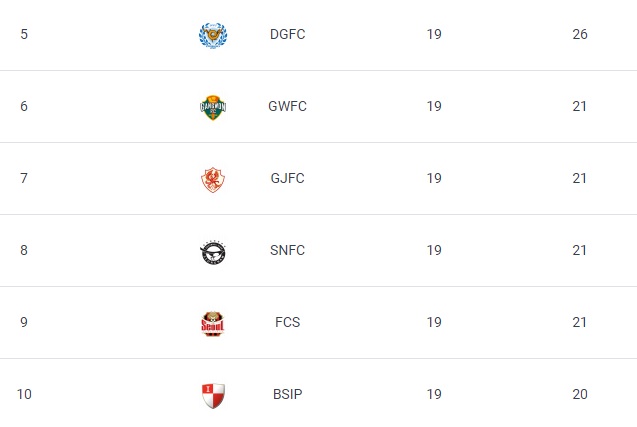Click the GWFC green Gangwon team crest

213,108
